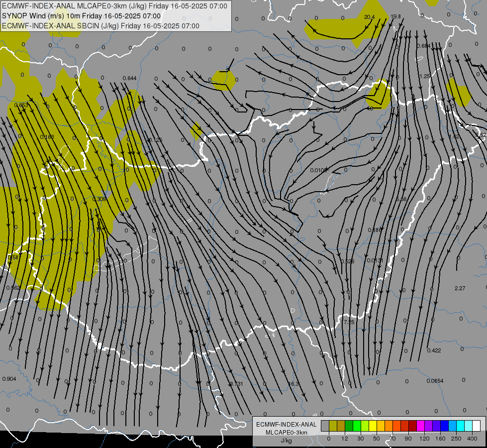Image resolution: width=487 pixels, height=448 pixels.
Task: Click the map value 0.684
Action: 424,46
